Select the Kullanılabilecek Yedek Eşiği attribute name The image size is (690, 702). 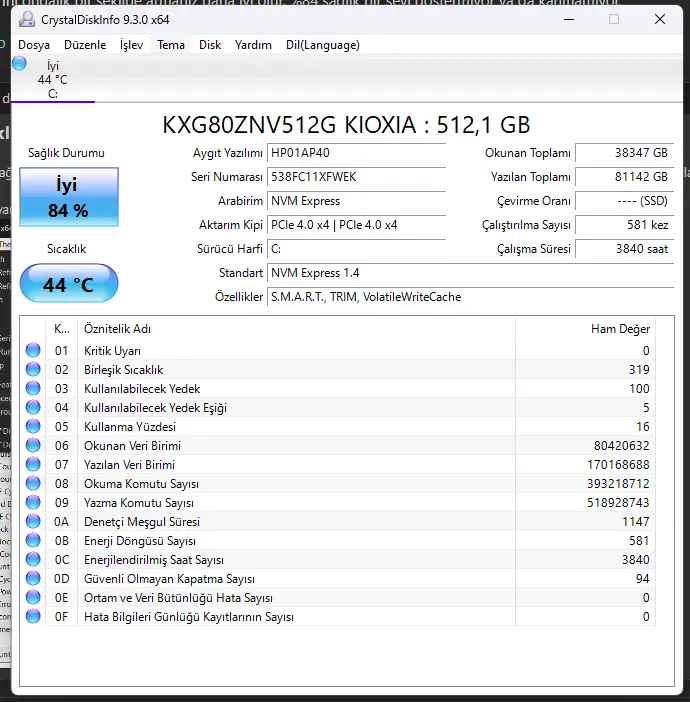(155, 408)
